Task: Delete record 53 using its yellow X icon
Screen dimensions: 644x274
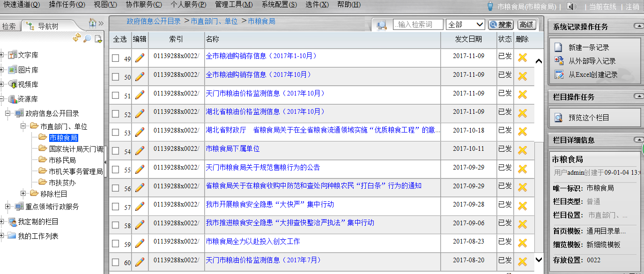Action: pos(522,132)
